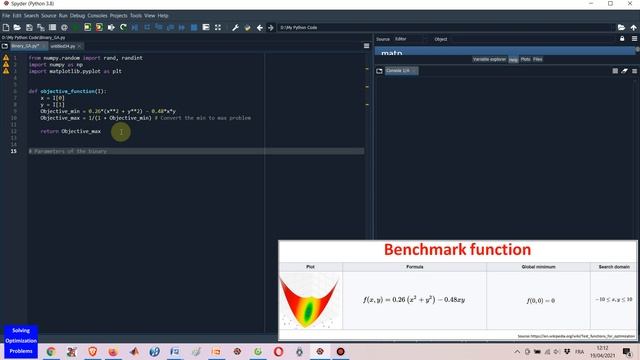Browse for a working directory
This screenshot has height=360, width=640.
point(621,27)
